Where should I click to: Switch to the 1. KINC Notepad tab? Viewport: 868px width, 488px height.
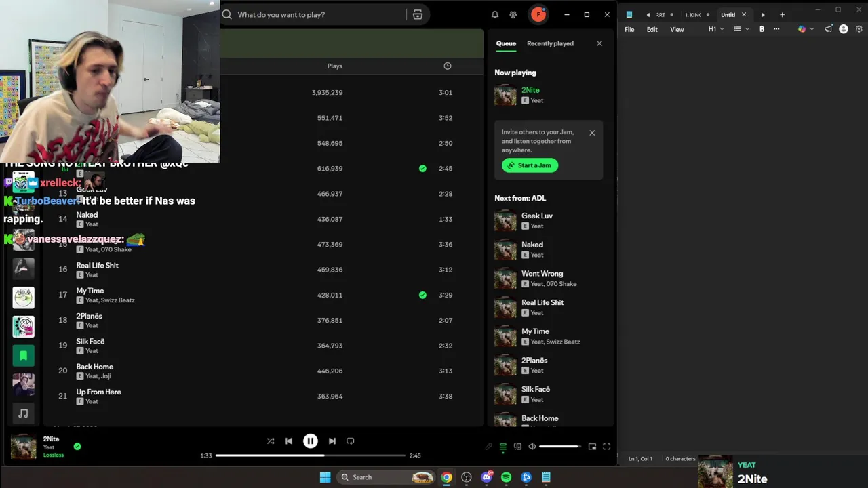point(696,15)
